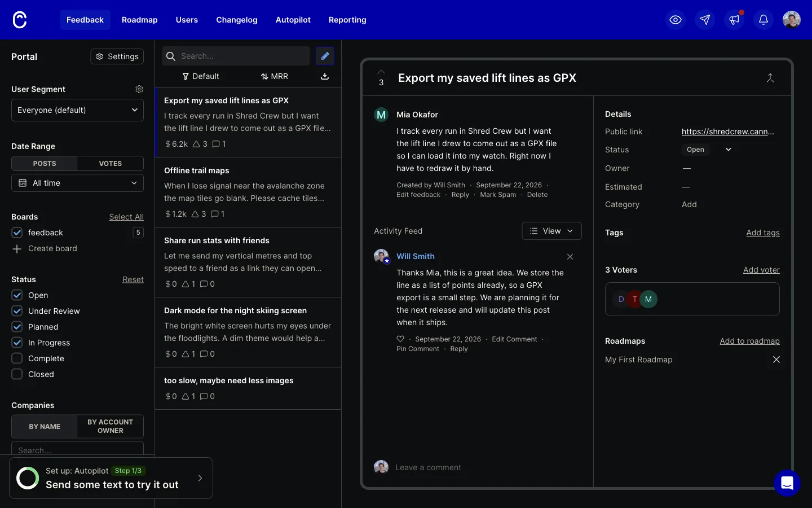Open the Offline trail maps post

(x=248, y=192)
